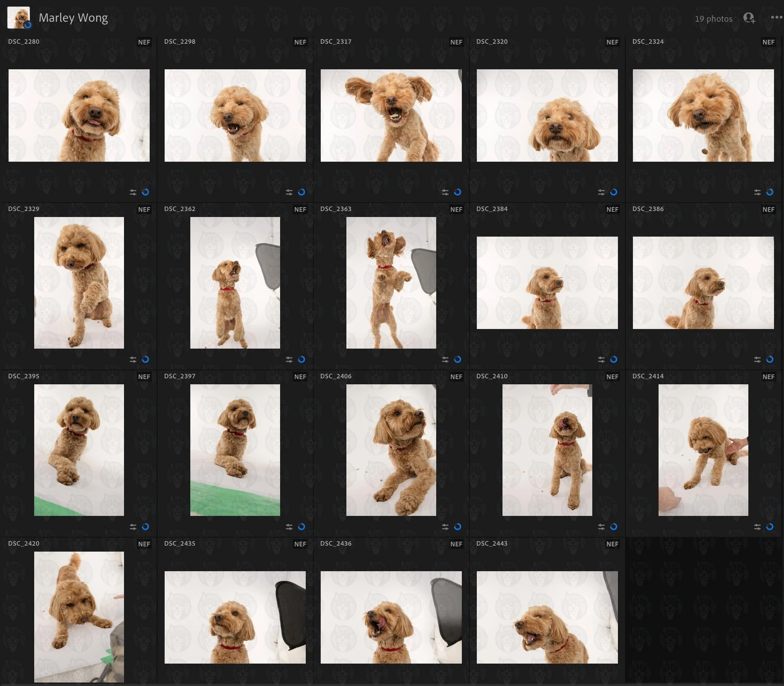Click the DSC_2443 filename label
The width and height of the screenshot is (784, 686).
pyautogui.click(x=492, y=543)
